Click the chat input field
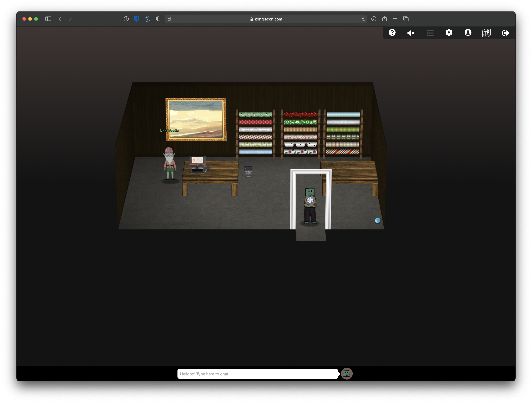Viewport: 532px width, 403px height. pos(258,374)
